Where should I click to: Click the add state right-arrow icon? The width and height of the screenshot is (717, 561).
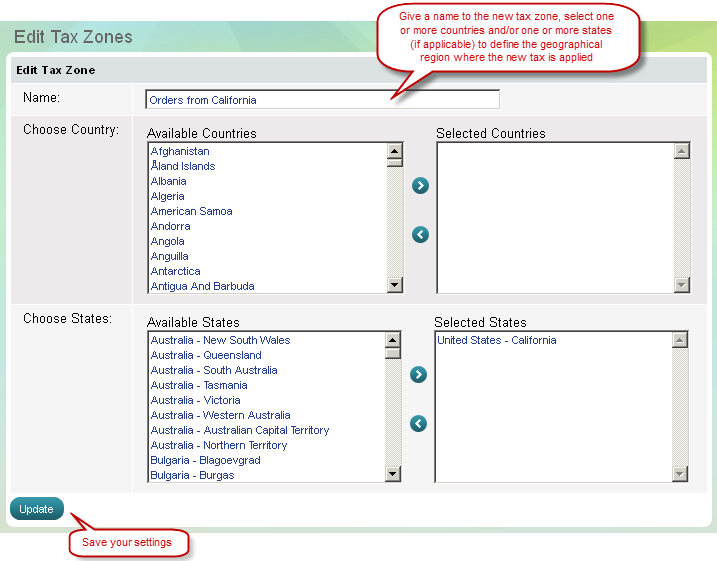[x=418, y=374]
